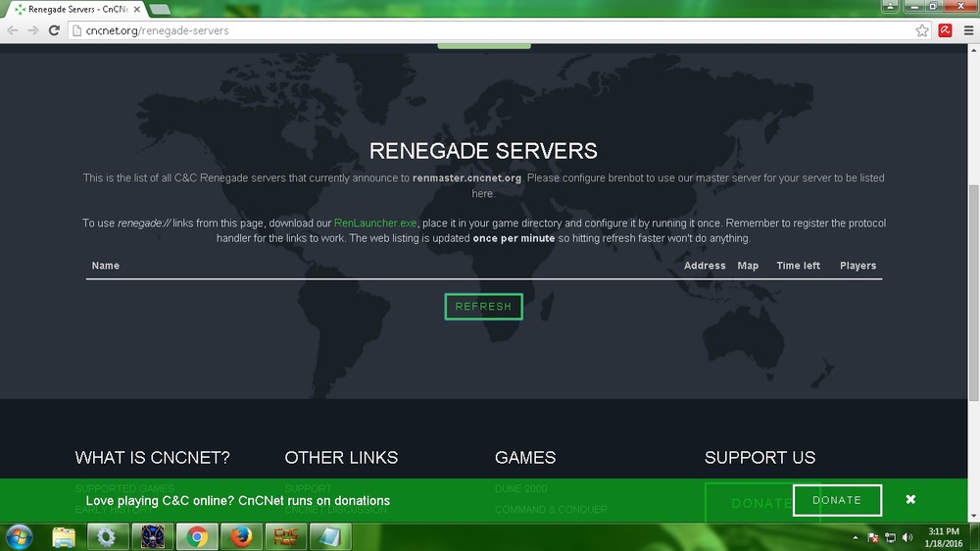Image resolution: width=980 pixels, height=551 pixels.
Task: Open File Explorer from the taskbar
Action: (x=63, y=537)
